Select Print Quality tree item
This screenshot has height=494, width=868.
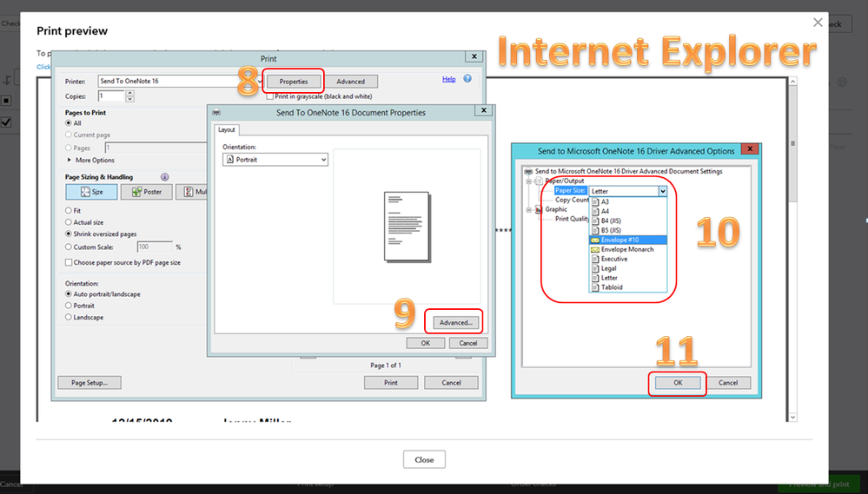(x=572, y=219)
